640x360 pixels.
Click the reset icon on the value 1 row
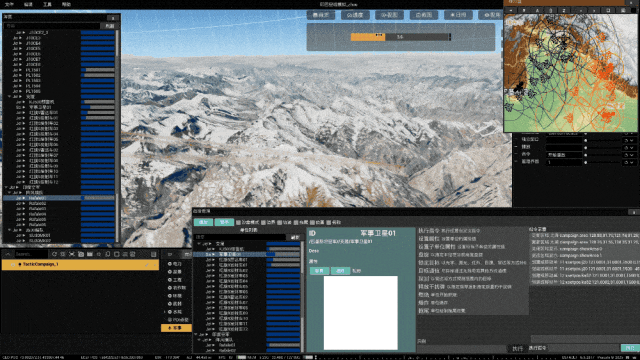626,162
